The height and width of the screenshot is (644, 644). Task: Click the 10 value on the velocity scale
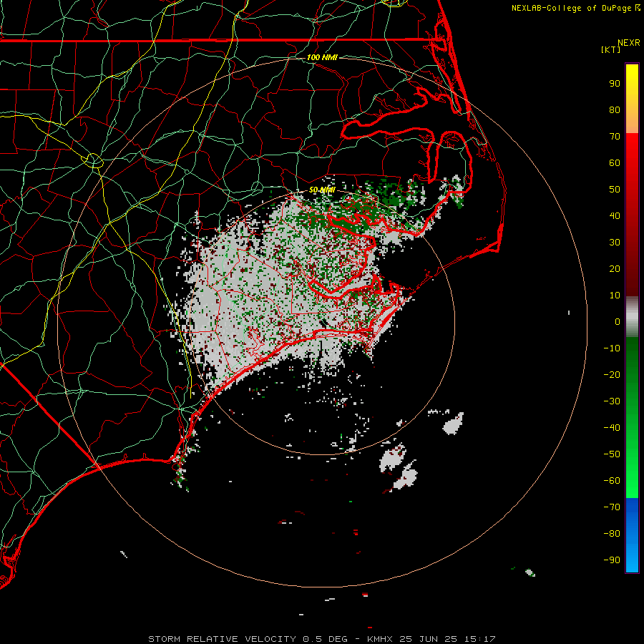pyautogui.click(x=615, y=296)
